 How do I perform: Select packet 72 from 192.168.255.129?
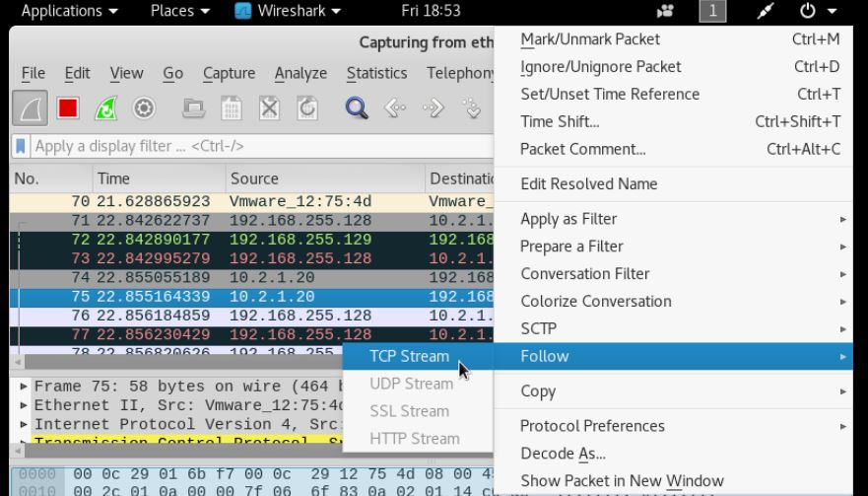tap(251, 240)
